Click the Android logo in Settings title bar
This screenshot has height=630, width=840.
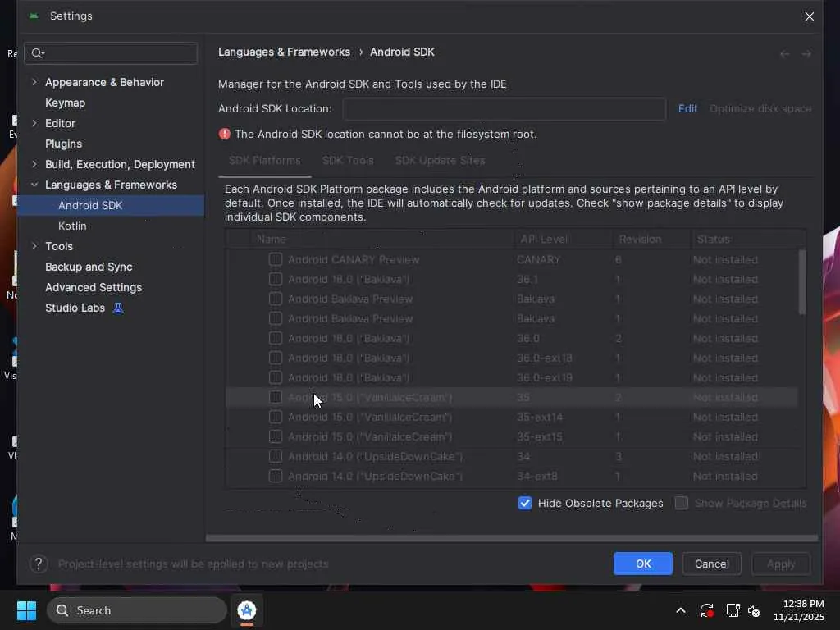click(x=34, y=16)
